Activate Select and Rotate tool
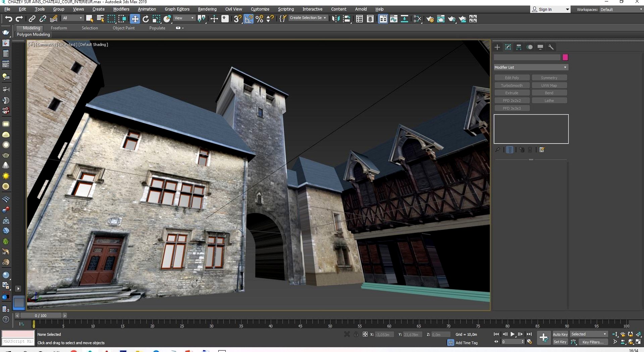644x352 pixels. 146,19
